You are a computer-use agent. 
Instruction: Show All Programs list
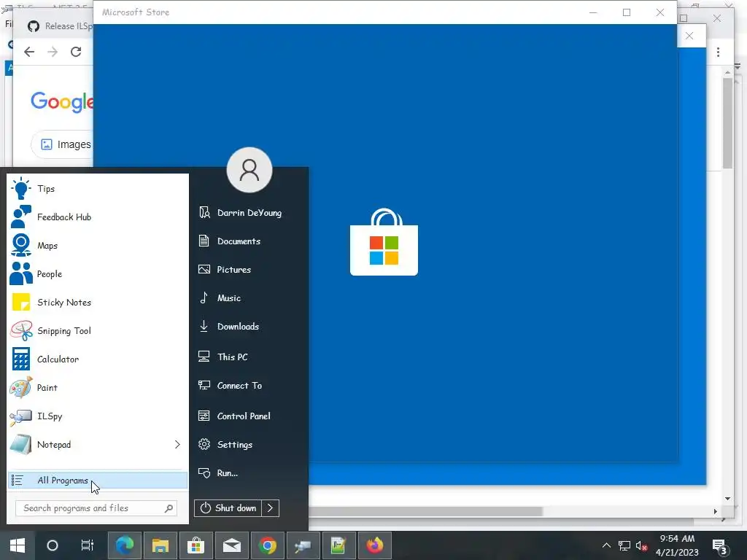(98, 480)
